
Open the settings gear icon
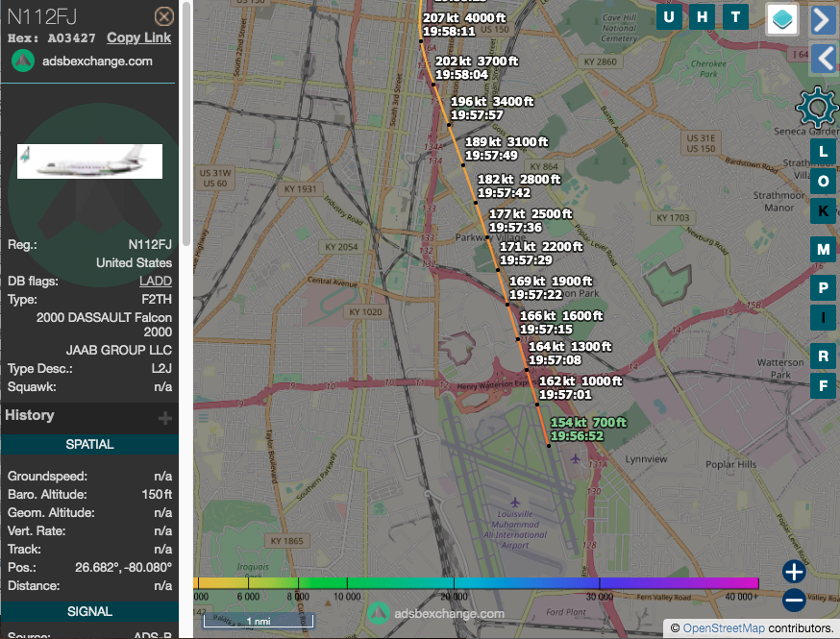817,108
